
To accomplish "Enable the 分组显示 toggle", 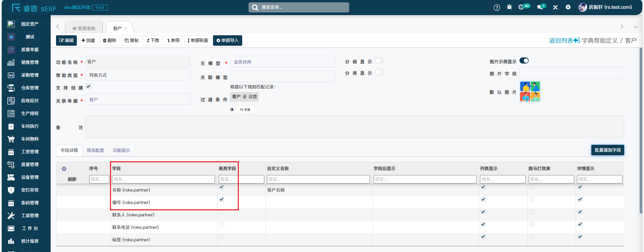I will point(379,61).
